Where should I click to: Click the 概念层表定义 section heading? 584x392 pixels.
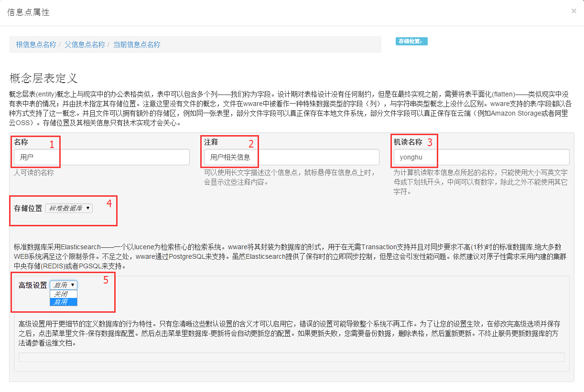(43, 78)
